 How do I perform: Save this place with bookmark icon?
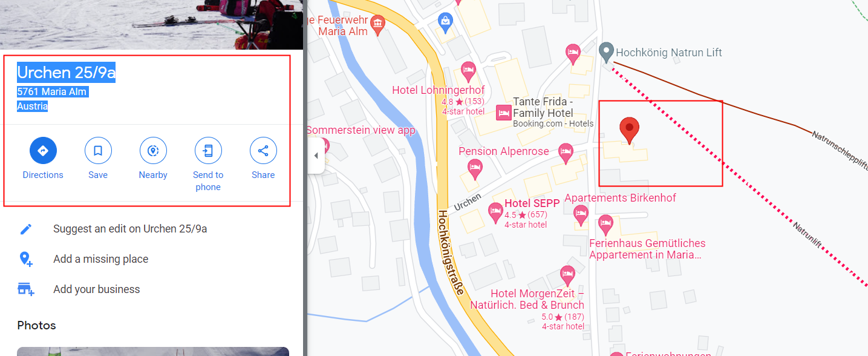pos(98,151)
